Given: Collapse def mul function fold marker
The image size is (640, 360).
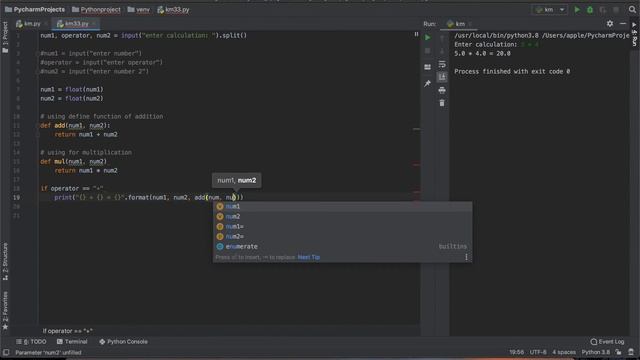Looking at the screenshot, I should (x=39, y=162).
